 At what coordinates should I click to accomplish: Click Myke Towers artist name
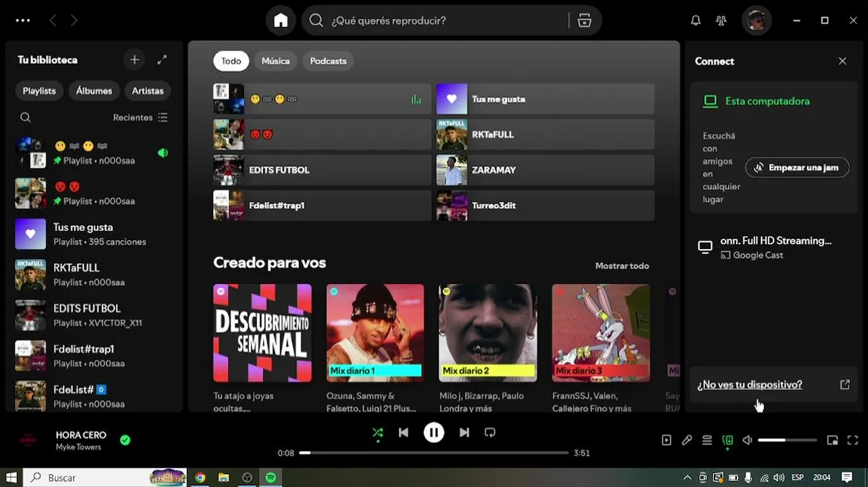78,447
